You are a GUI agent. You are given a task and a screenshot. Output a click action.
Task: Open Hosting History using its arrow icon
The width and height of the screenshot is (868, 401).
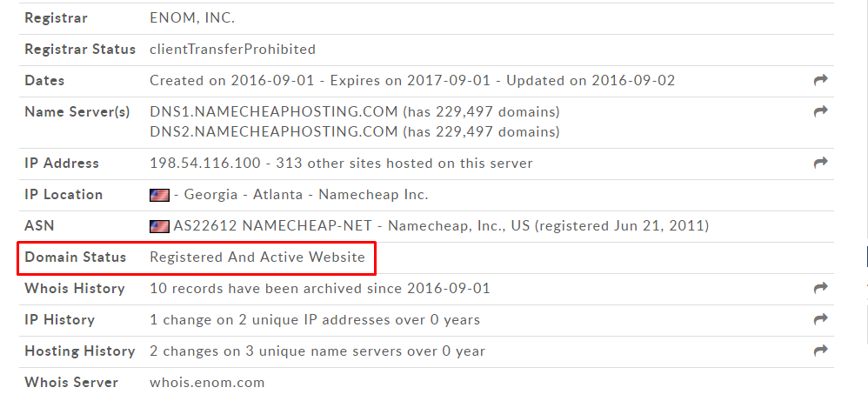coord(820,351)
